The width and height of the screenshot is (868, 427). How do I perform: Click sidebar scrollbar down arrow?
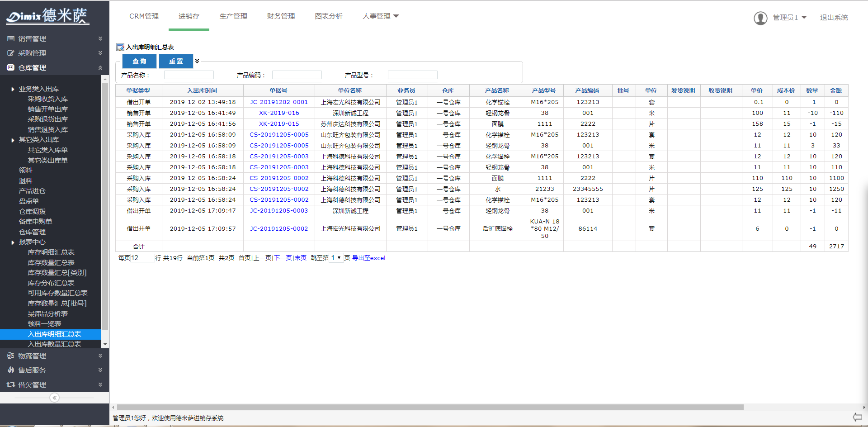105,344
